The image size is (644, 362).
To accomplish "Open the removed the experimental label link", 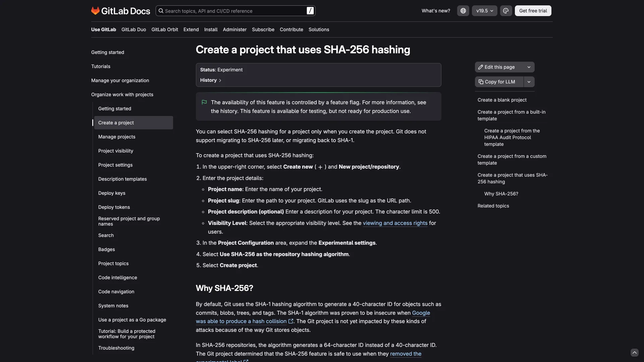I will pos(406,354).
